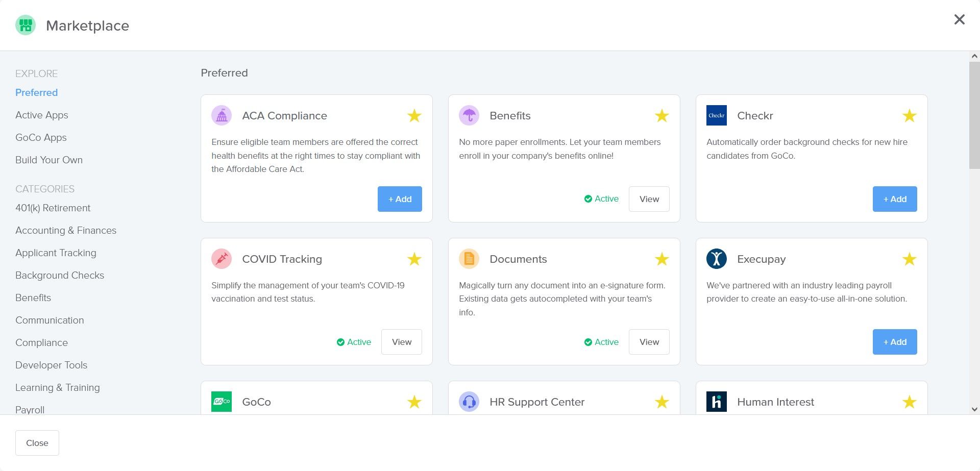Select the Communication category

click(x=50, y=320)
